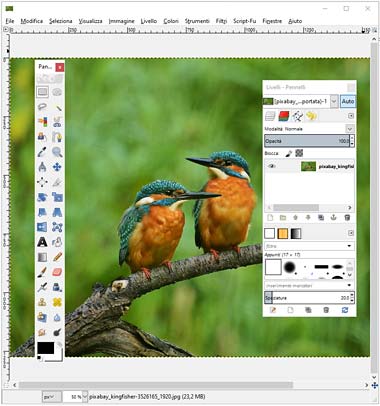
Task: Select the Scissors Select tool
Action: pos(57,122)
